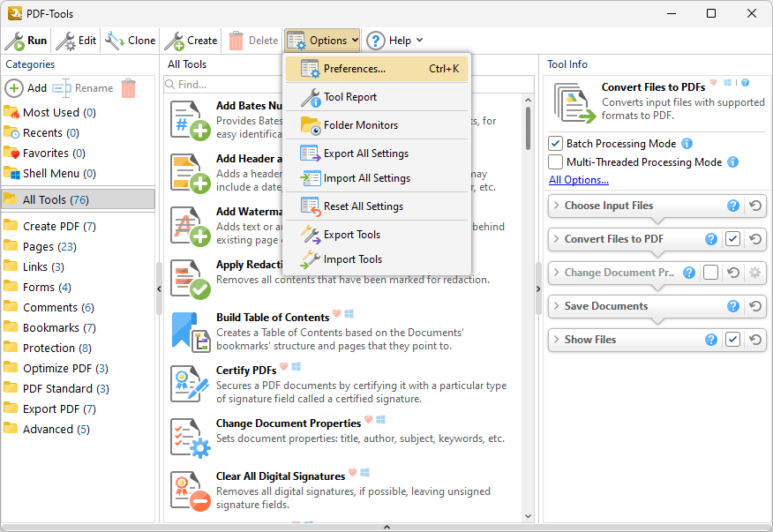Open the All Options link
The height and width of the screenshot is (532, 773).
pos(579,180)
